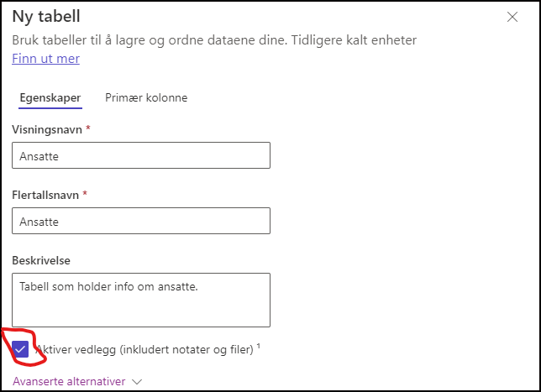Screen dimensions: 541x392
Task: Open the Finn ut mer link
Action: [46, 59]
